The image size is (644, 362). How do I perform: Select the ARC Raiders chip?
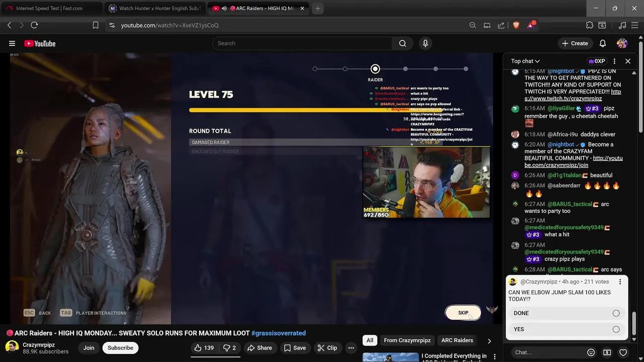tap(457, 340)
